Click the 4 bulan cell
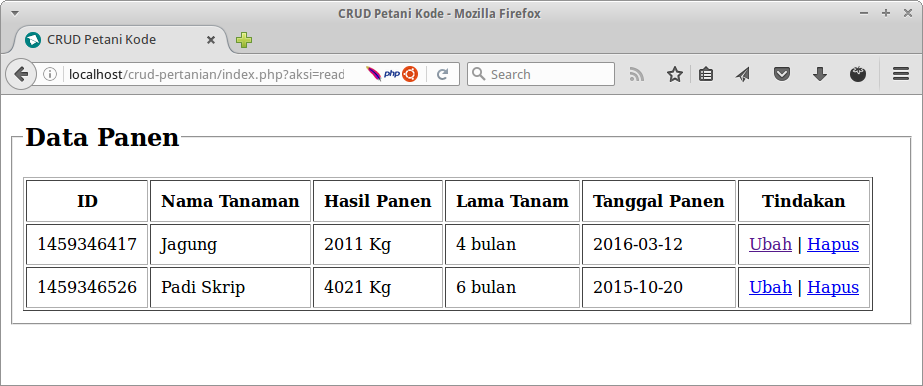 pos(512,244)
